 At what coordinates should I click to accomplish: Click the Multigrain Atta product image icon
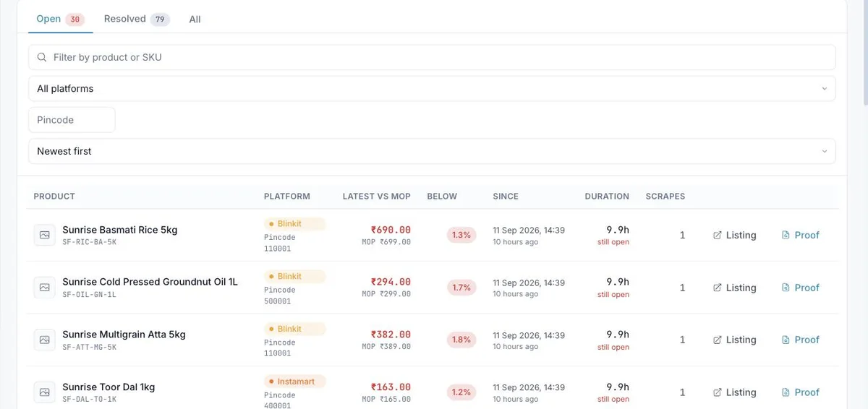coord(44,340)
